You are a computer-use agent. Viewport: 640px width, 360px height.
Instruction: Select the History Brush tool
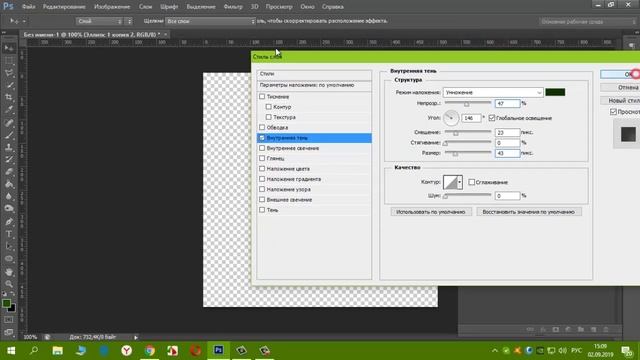(9, 160)
